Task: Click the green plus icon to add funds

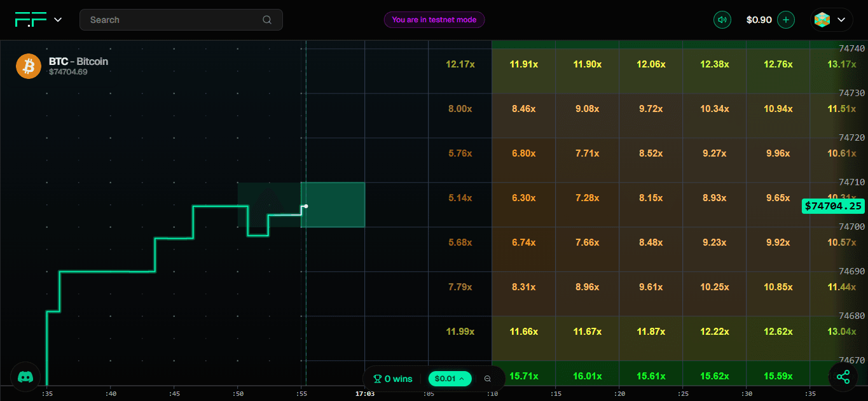Action: pyautogui.click(x=786, y=19)
